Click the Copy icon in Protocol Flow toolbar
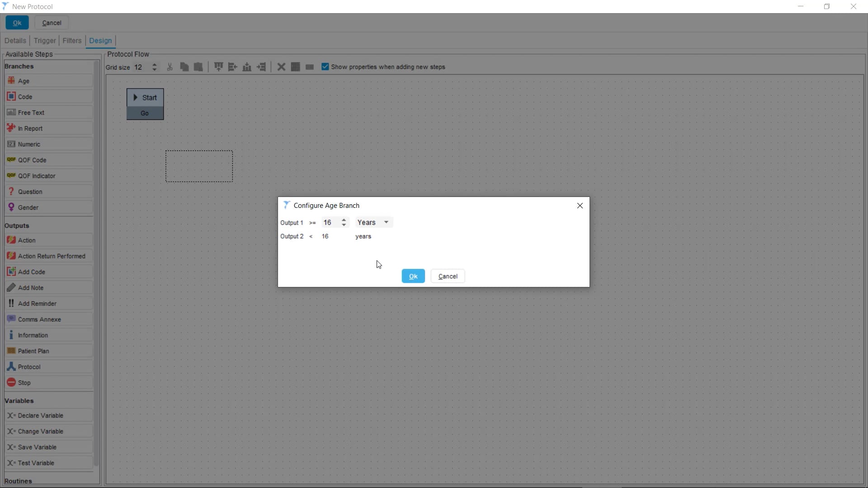868x488 pixels. click(x=184, y=67)
